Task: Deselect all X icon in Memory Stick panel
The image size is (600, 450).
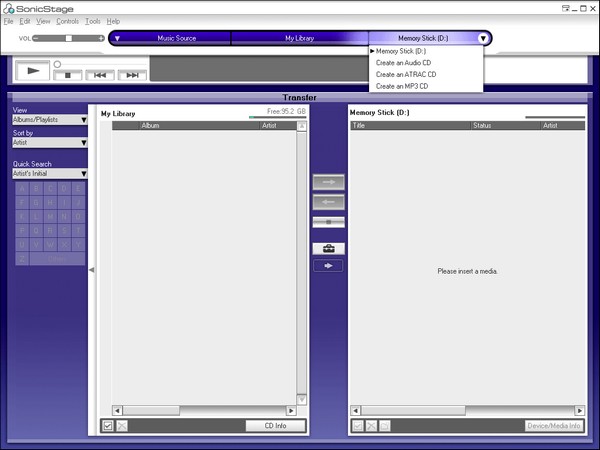Action: pos(371,426)
